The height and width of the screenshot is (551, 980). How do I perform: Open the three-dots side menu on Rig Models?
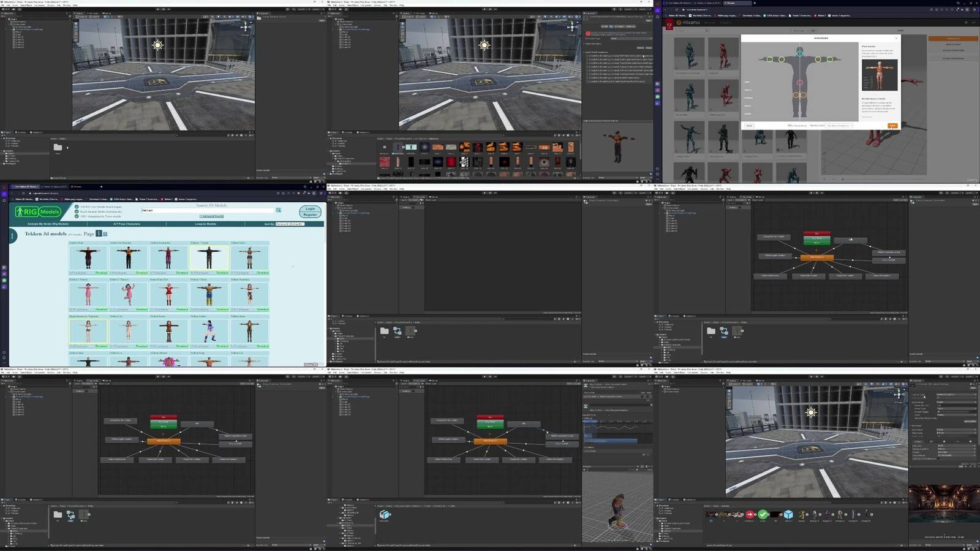pyautogui.click(x=12, y=235)
